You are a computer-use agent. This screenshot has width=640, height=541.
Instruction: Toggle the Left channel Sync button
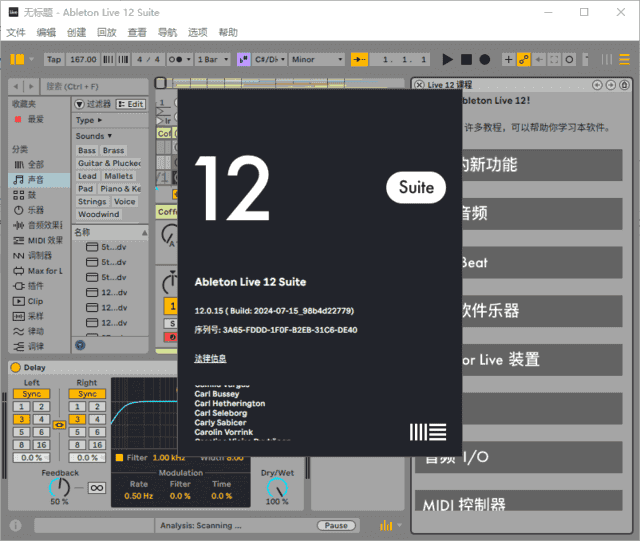[x=32, y=394]
